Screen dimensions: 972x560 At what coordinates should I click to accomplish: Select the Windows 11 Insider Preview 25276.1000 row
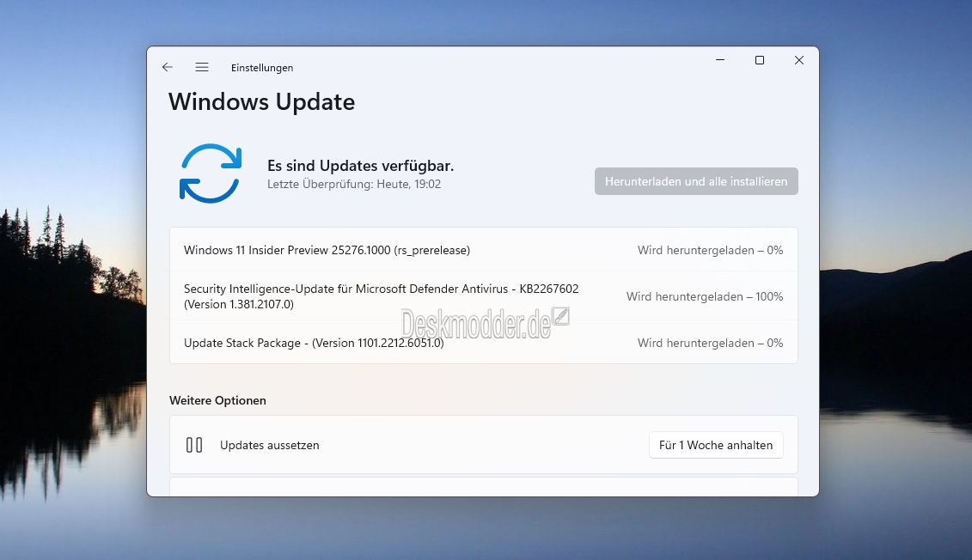pos(484,250)
